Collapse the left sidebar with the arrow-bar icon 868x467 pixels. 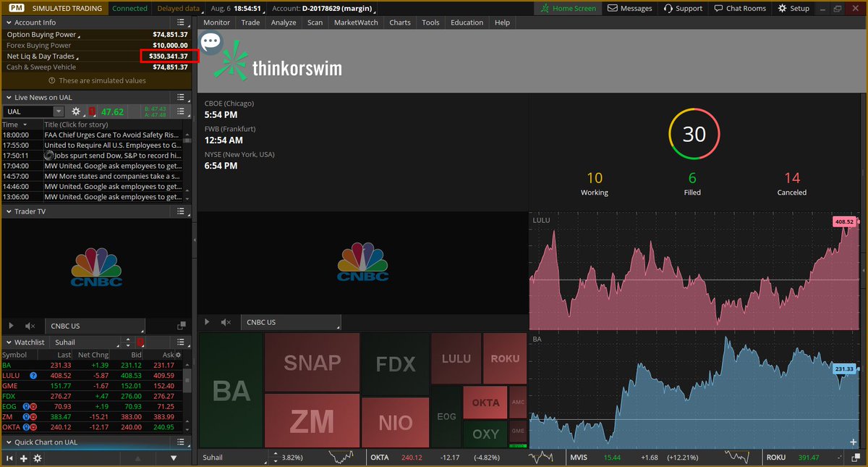(10, 458)
